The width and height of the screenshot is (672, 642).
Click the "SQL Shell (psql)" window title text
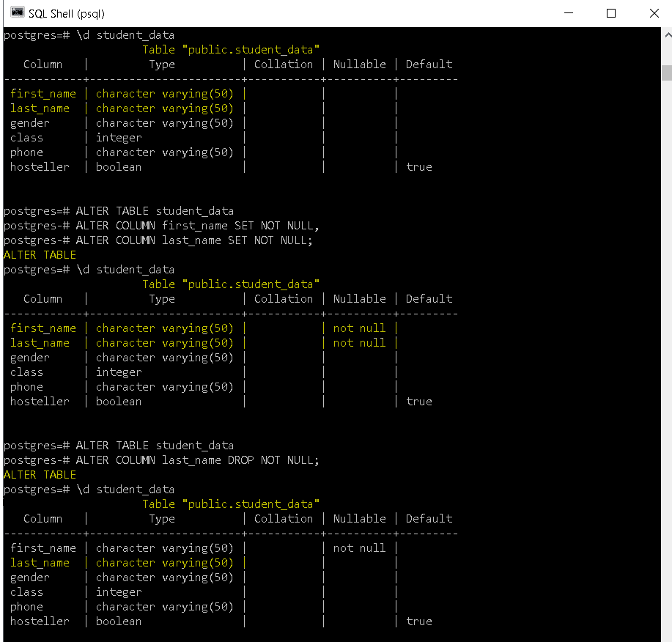coord(67,14)
